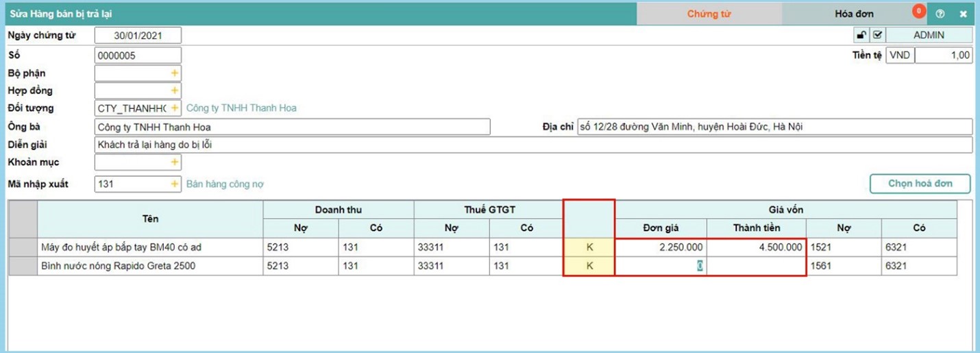Select the Địa chỉ address field
Screen dimensions: 980x353
[x=774, y=127]
